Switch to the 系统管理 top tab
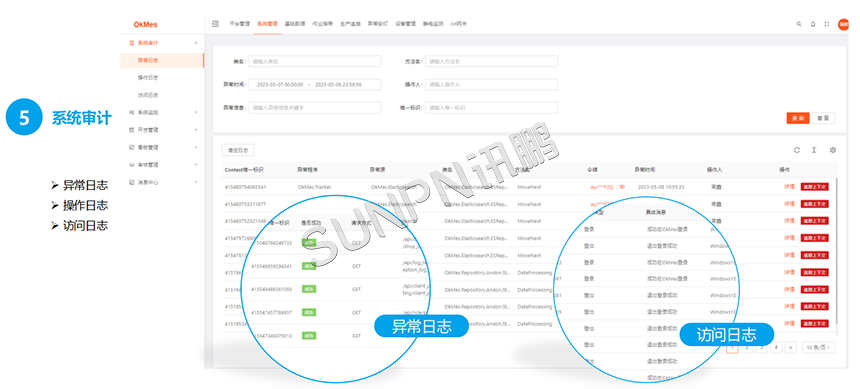This screenshot has width=860, height=389. pos(267,24)
